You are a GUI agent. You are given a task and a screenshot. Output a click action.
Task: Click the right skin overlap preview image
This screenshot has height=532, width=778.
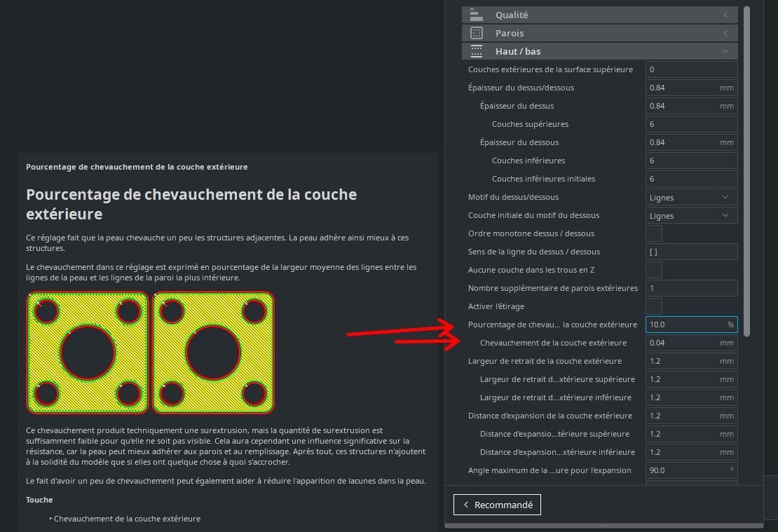[x=213, y=353]
